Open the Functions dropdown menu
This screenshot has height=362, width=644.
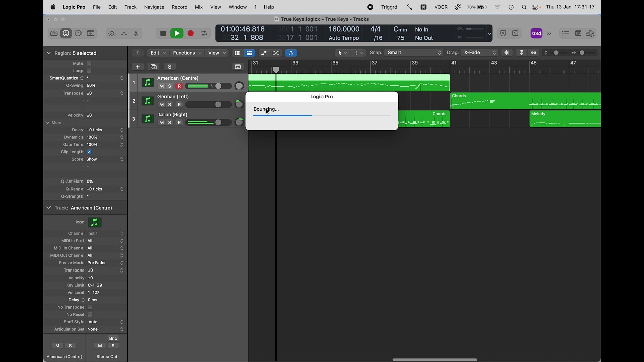click(x=187, y=53)
